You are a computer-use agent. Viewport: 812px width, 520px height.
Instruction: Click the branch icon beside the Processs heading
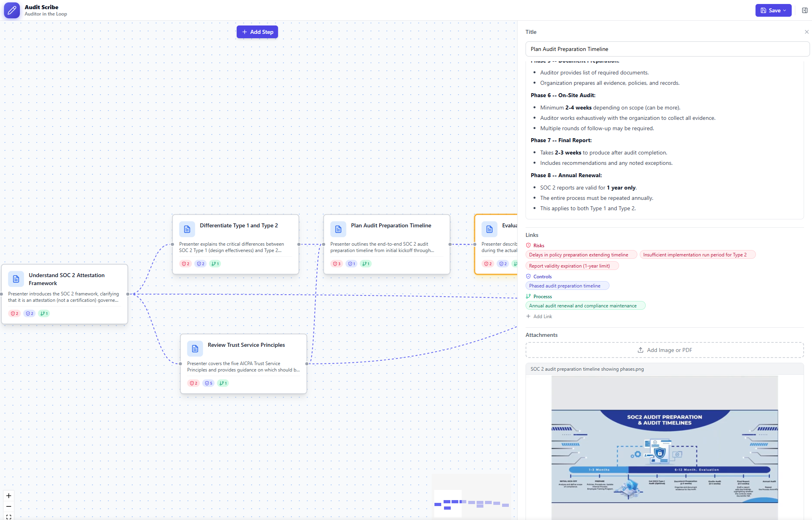click(528, 296)
